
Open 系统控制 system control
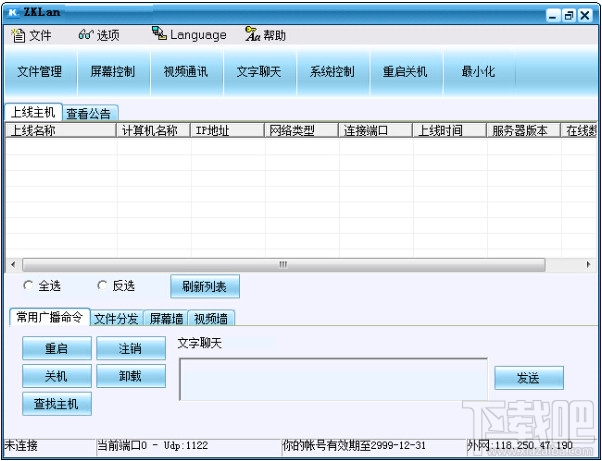[332, 72]
